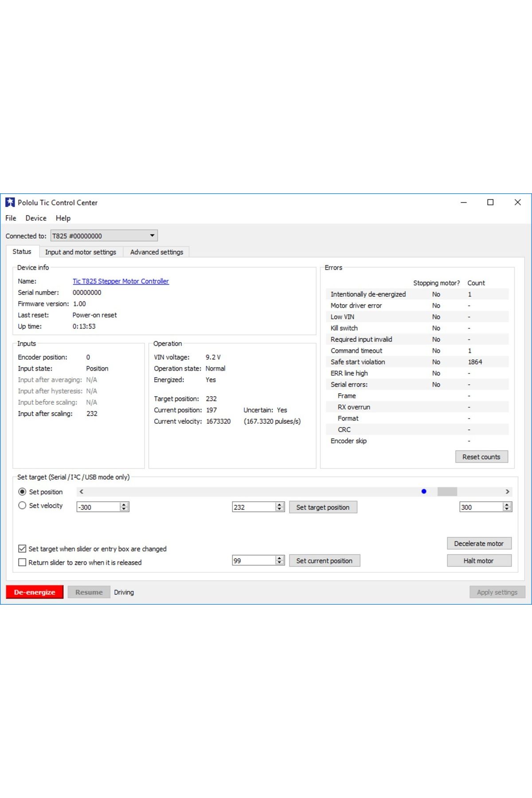Image resolution: width=532 pixels, height=798 pixels.
Task: Click the minimum value field showing -300
Action: tap(98, 507)
